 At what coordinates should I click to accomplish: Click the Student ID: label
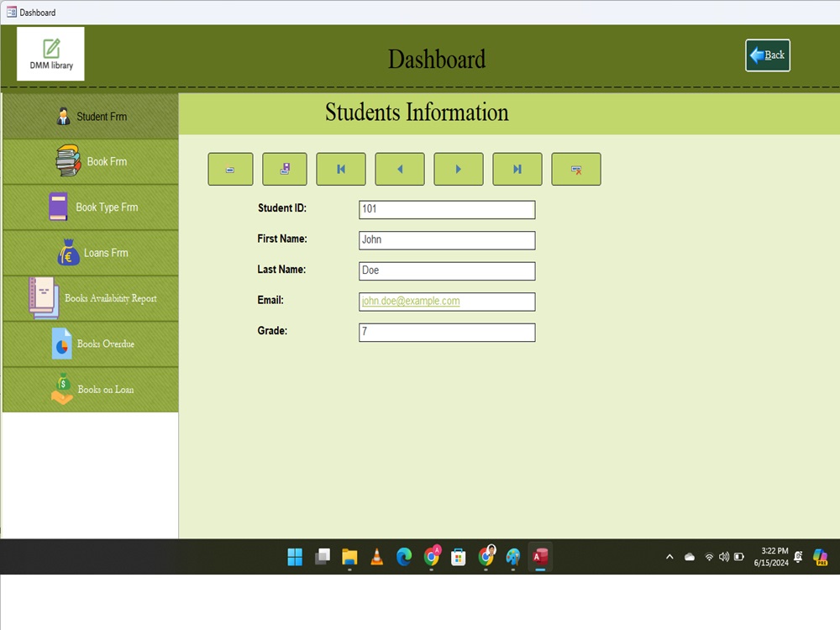point(282,207)
